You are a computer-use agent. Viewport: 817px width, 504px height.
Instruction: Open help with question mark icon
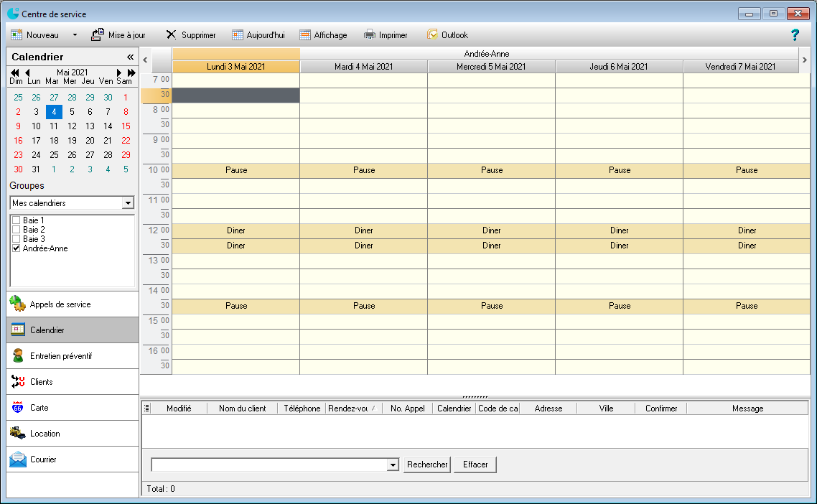795,35
